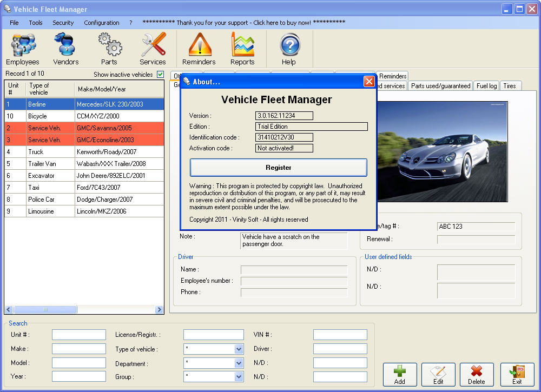Open the Configuration menu
The width and height of the screenshot is (541, 392).
(101, 23)
